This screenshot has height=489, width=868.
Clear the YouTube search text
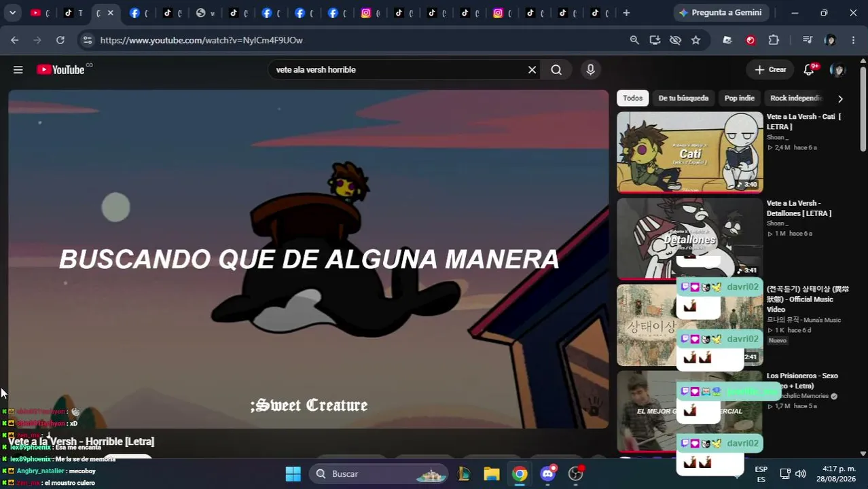(x=532, y=69)
